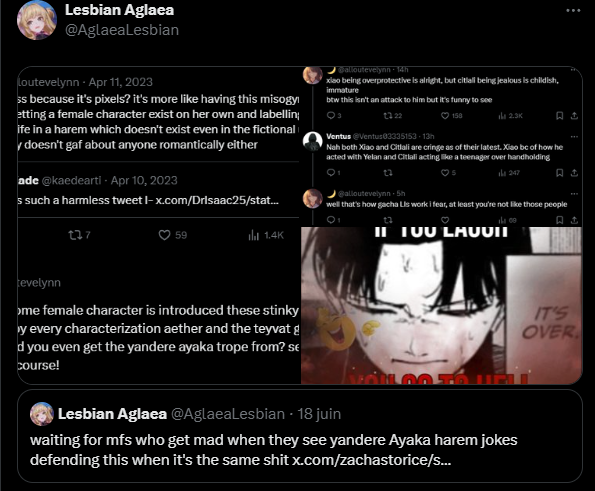Click the Lesbian Aglaea display name at top
This screenshot has height=491, width=595.
(120, 10)
